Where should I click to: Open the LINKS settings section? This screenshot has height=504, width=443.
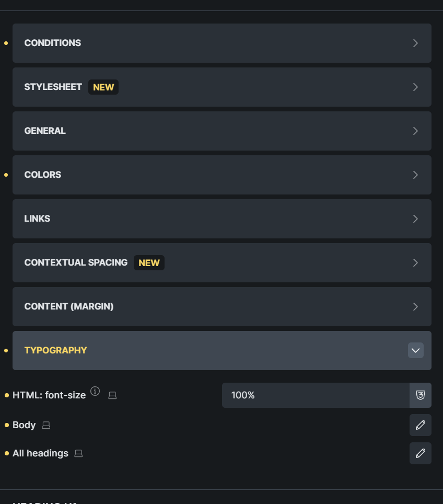(x=222, y=219)
